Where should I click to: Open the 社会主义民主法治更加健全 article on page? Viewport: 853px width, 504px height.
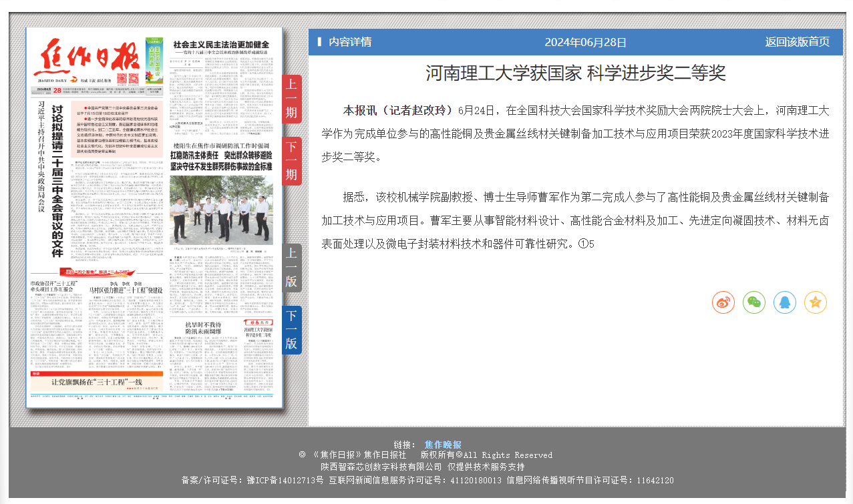pos(220,45)
